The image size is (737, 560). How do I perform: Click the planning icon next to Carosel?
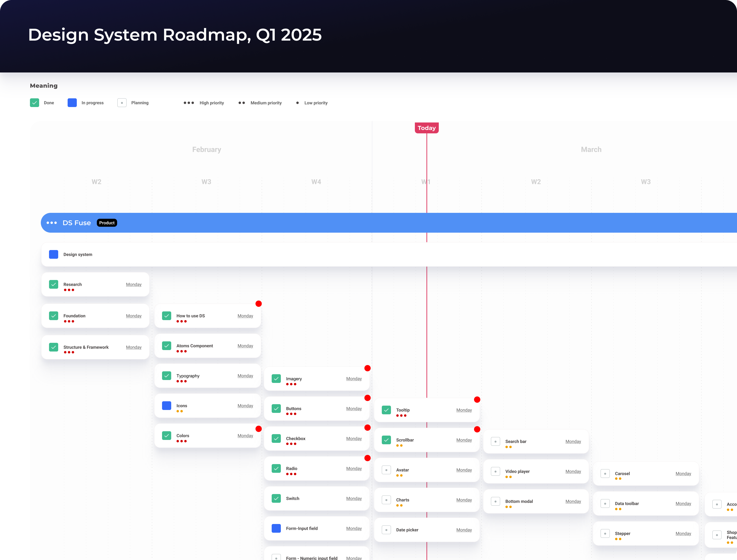(605, 473)
